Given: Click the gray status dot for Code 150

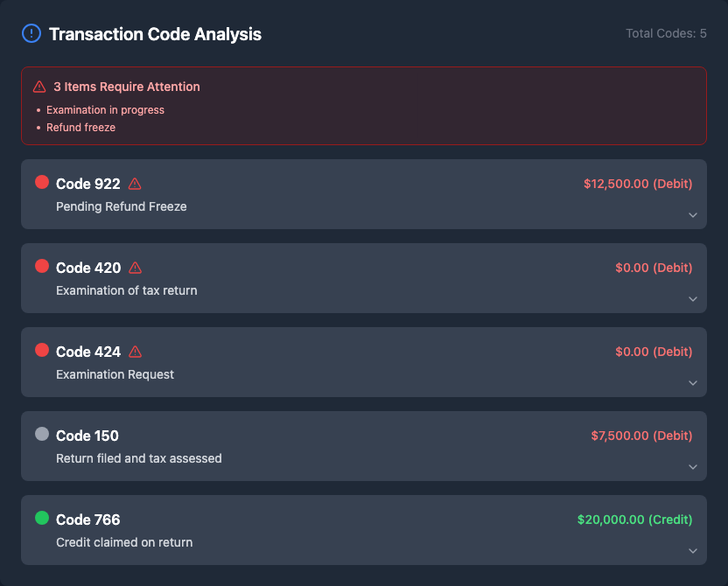Looking at the screenshot, I should 42,435.
